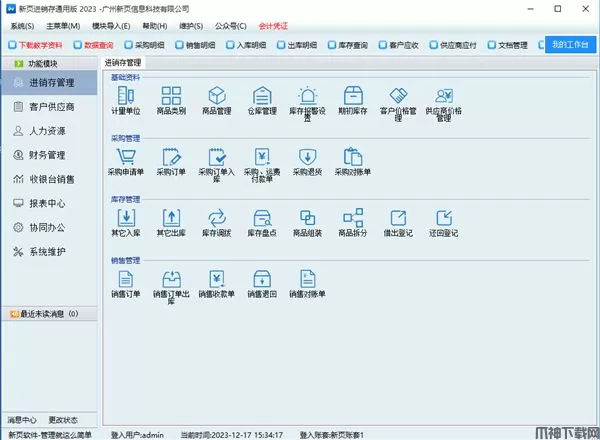This screenshot has height=440, width=600.
Task: Open the 库存调拨 icon
Action: [217, 217]
